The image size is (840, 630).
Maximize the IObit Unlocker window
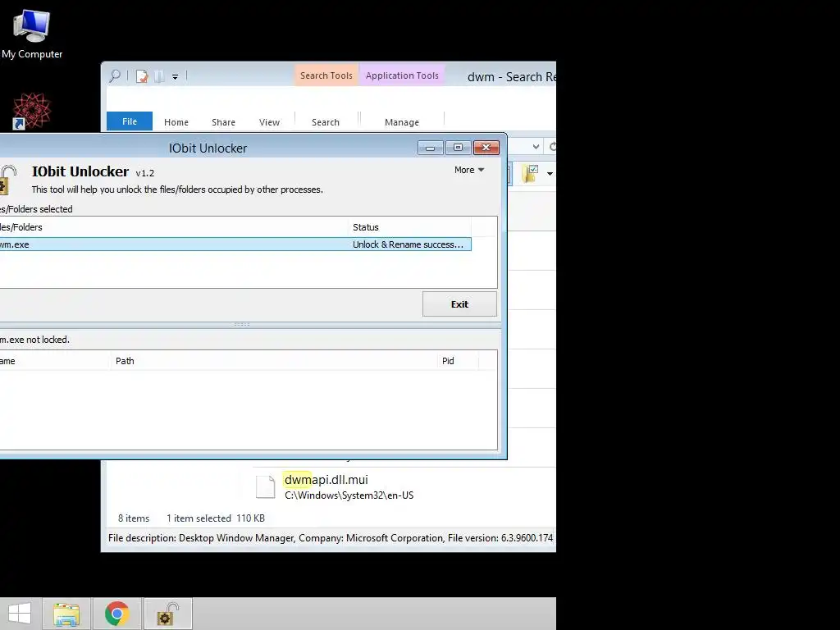458,148
